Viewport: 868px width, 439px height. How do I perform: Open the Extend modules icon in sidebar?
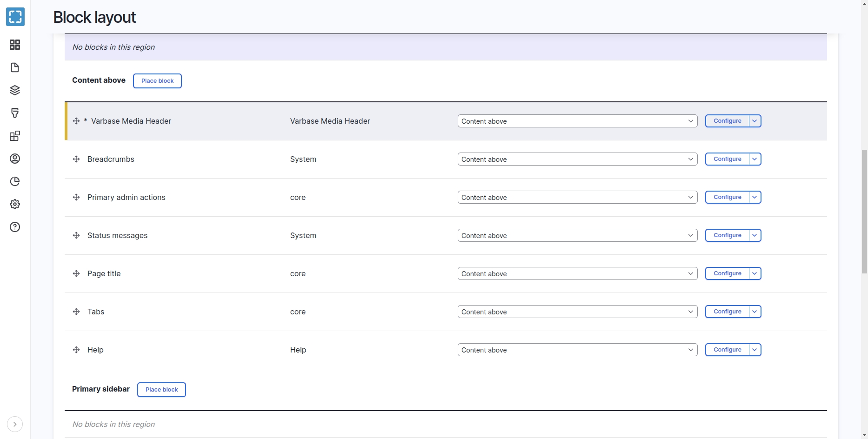[x=15, y=136]
